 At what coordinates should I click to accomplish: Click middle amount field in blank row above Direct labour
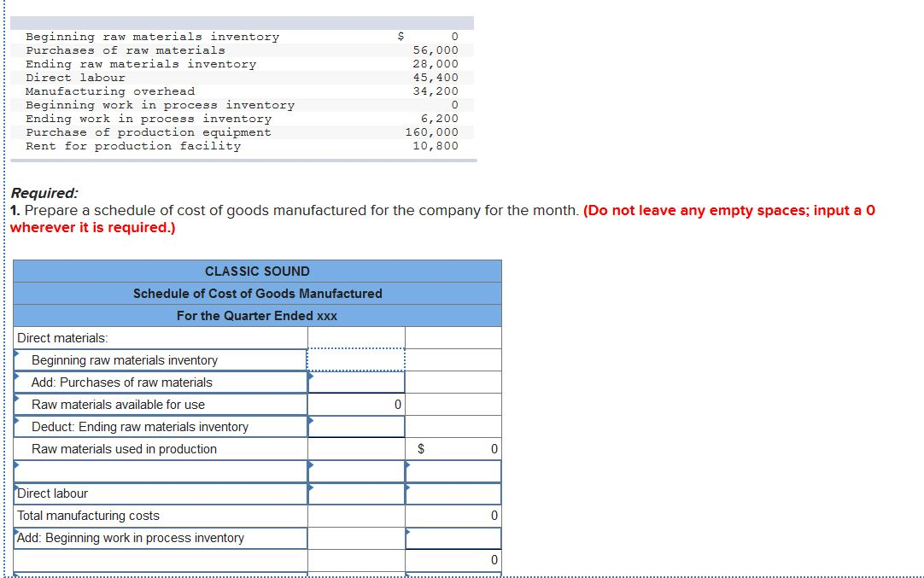pyautogui.click(x=356, y=471)
